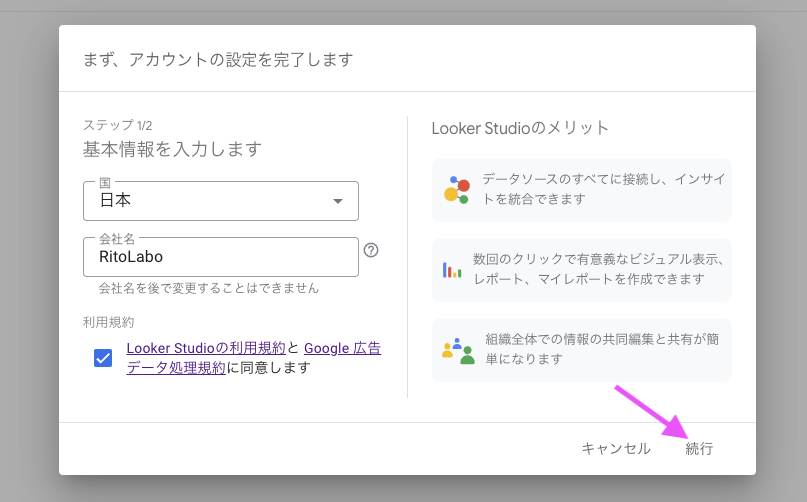Viewport: 807px width, 502px height.
Task: Click the company name help question-mark icon
Action: [371, 250]
